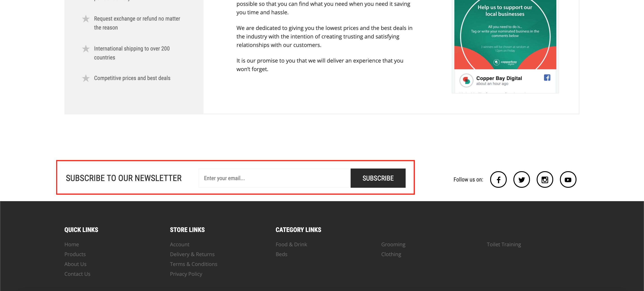Open the Facebook social icon
This screenshot has width=644, height=291.
[x=498, y=179]
